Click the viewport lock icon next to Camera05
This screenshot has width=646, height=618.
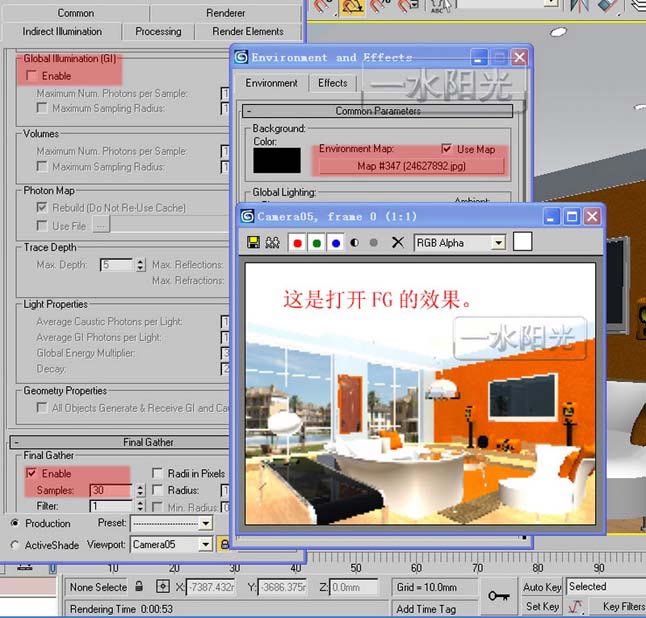point(223,545)
